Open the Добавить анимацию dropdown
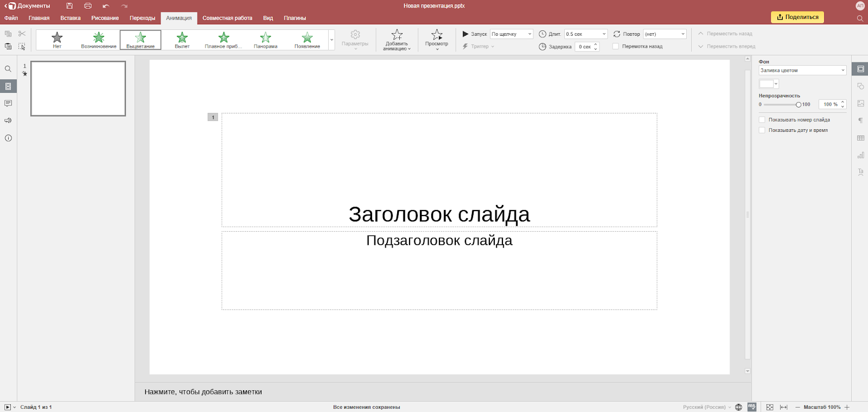This screenshot has width=868, height=412. pos(397,40)
